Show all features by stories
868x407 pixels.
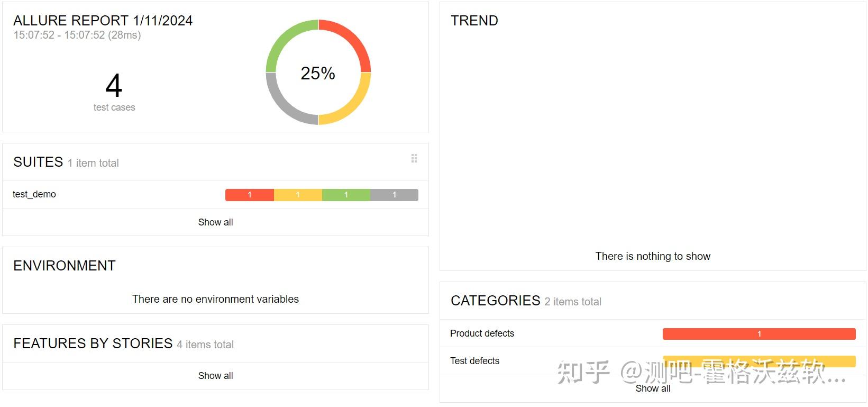click(x=215, y=376)
